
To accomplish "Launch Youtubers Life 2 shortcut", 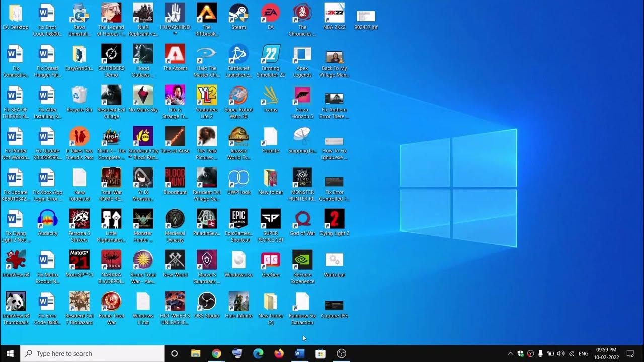I will (207, 102).
